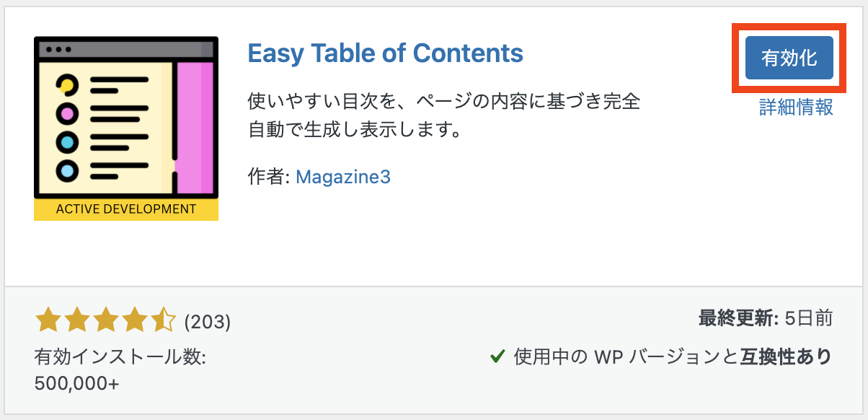Click the 最終更新 5日前 text
The width and height of the screenshot is (868, 420).
(766, 318)
